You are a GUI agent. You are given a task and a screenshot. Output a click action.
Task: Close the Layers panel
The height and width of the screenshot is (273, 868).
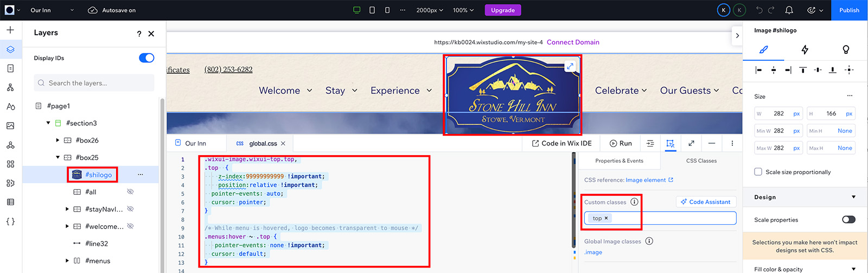pos(151,34)
